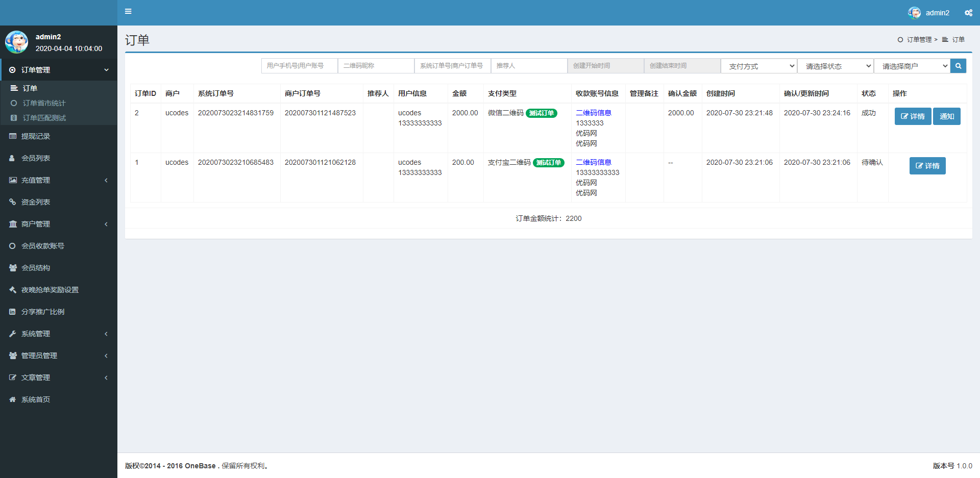Open 夜晚抢单奖励设置 settings
The height and width of the screenshot is (478, 980).
pyautogui.click(x=50, y=289)
